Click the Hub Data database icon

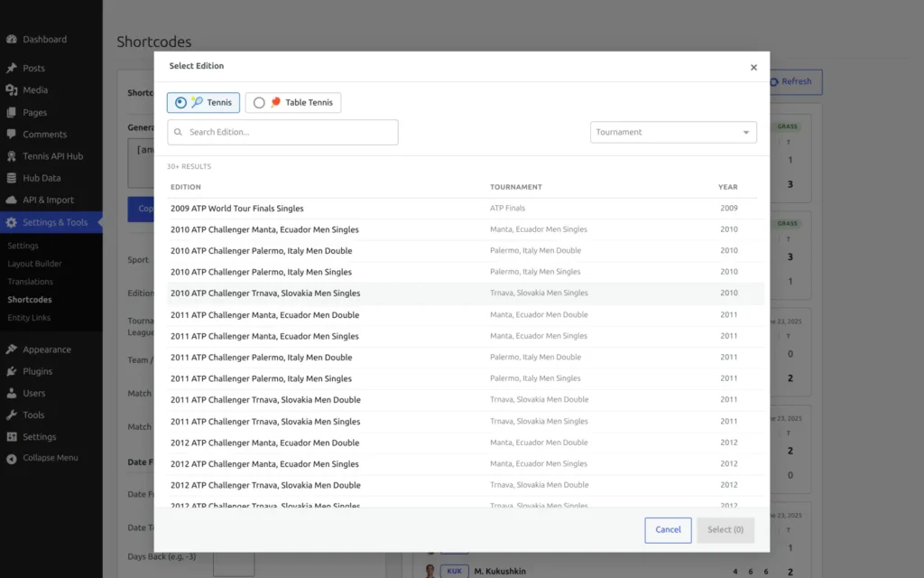tap(11, 178)
